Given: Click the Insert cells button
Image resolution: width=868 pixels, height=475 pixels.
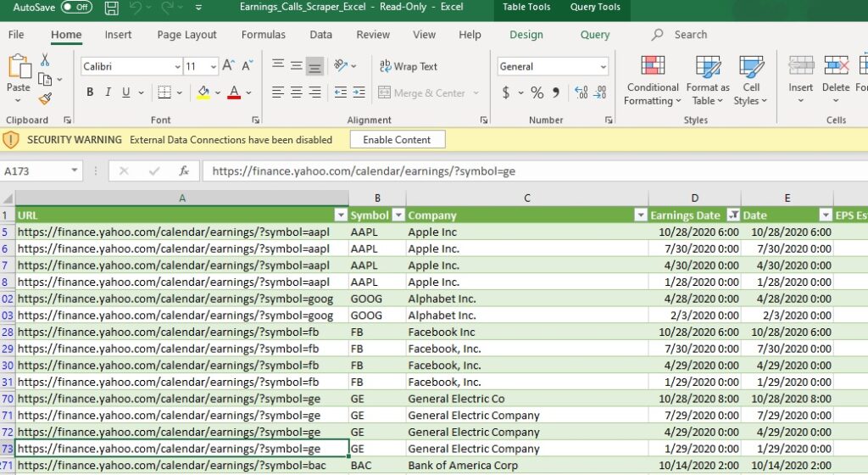Looking at the screenshot, I should point(800,81).
